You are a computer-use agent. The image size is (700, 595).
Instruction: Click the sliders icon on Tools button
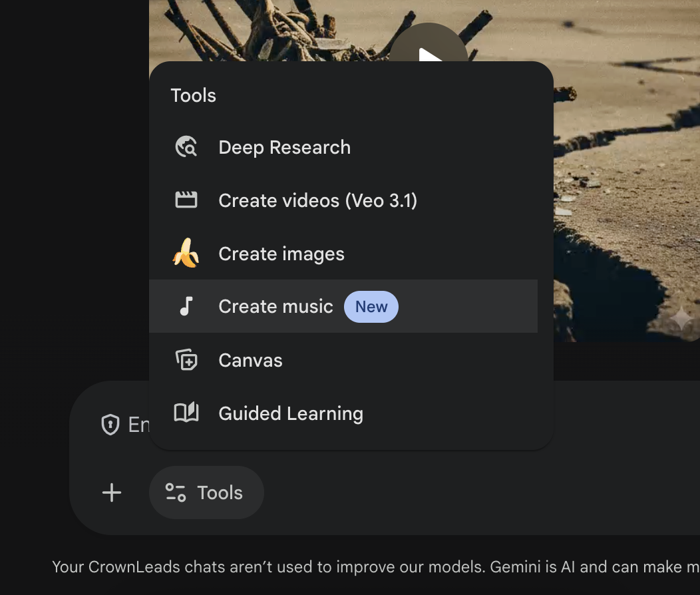[x=176, y=493]
